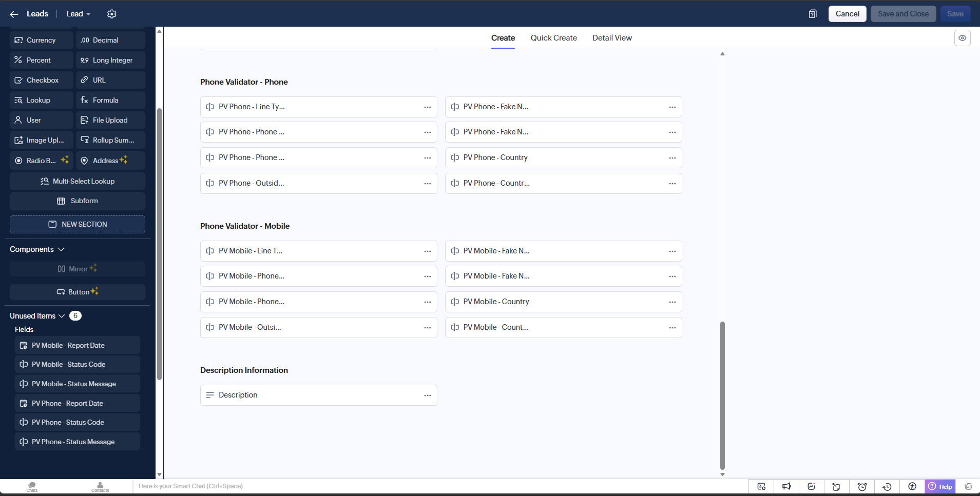Select the Lookup field type
The width and height of the screenshot is (980, 496).
tap(42, 100)
